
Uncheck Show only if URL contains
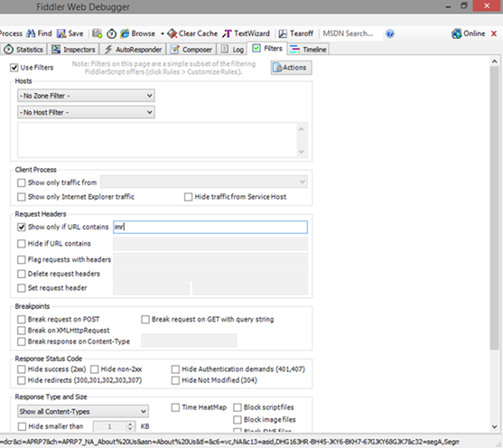tap(21, 228)
